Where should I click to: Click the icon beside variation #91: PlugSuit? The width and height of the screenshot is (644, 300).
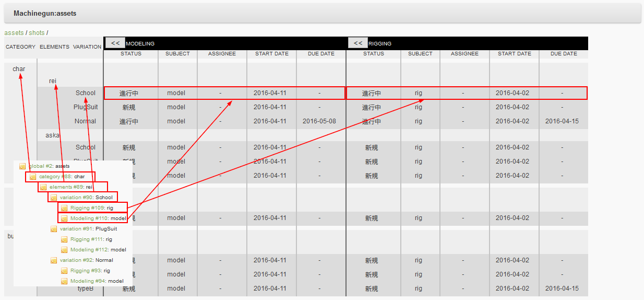pos(54,229)
